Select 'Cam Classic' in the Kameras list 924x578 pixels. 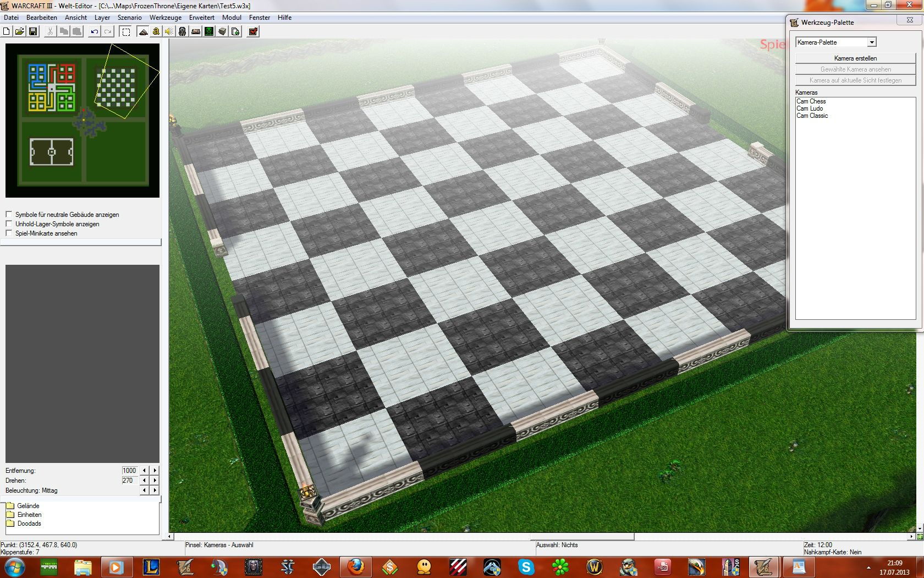[x=812, y=116]
